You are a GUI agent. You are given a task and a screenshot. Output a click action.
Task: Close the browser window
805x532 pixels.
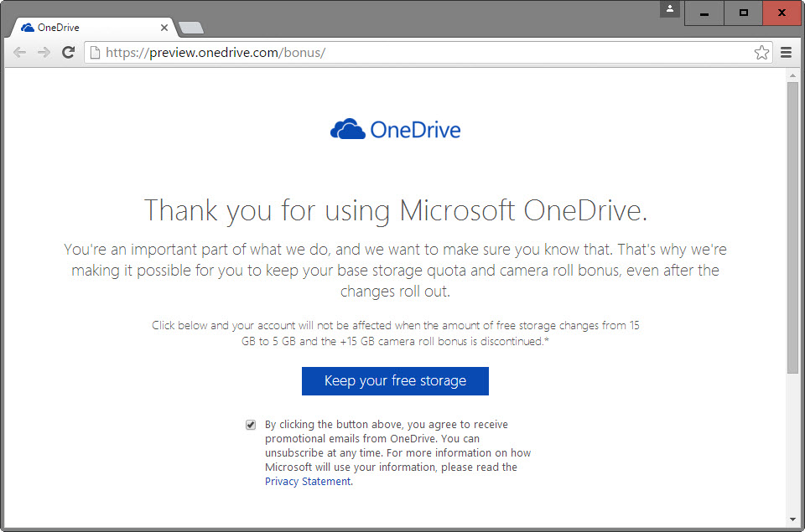(x=782, y=13)
